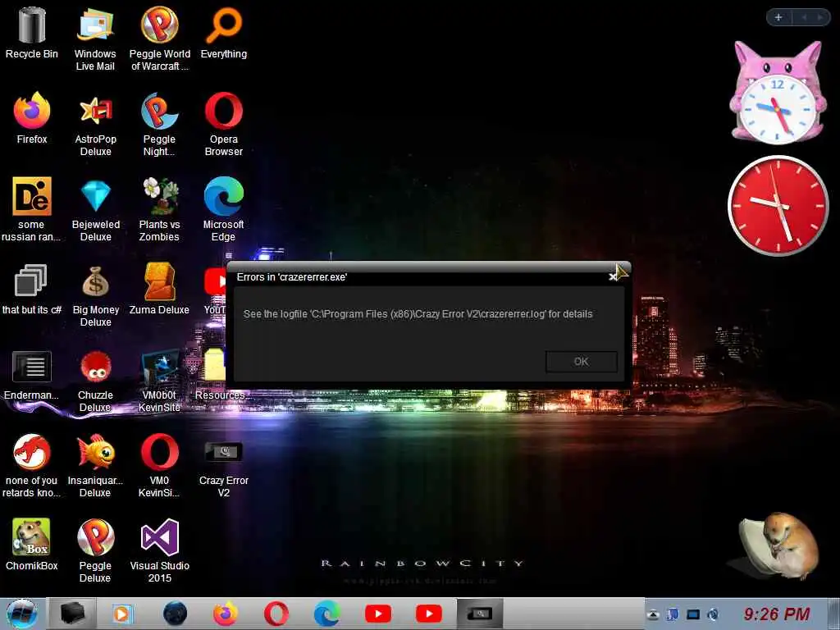
Task: Launch Microsoft Edge from the taskbar
Action: click(326, 614)
